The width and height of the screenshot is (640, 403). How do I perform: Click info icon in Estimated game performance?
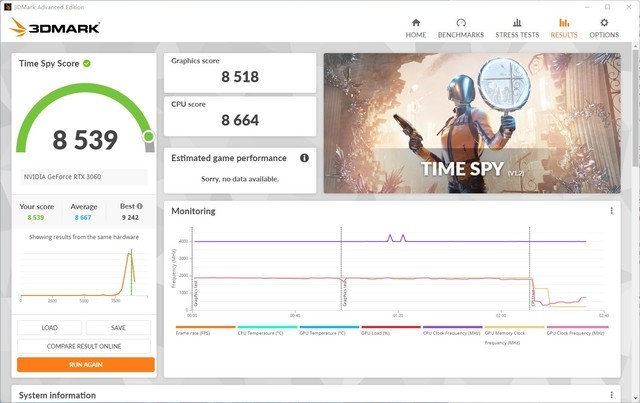click(x=304, y=158)
